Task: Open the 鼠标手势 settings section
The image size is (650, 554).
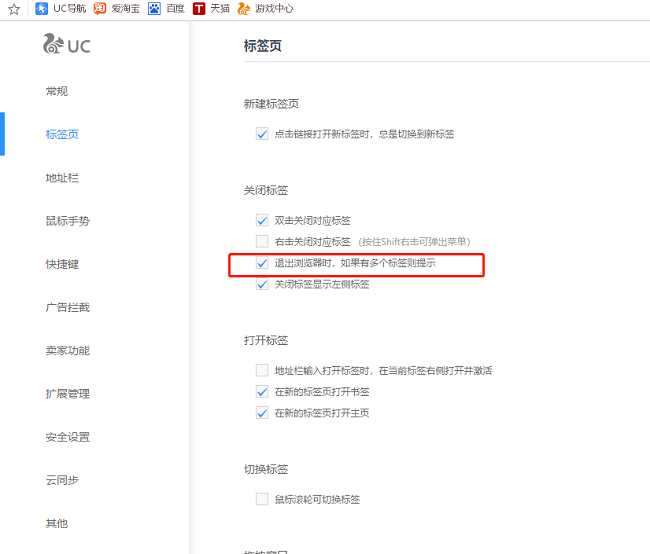Action: [x=68, y=221]
